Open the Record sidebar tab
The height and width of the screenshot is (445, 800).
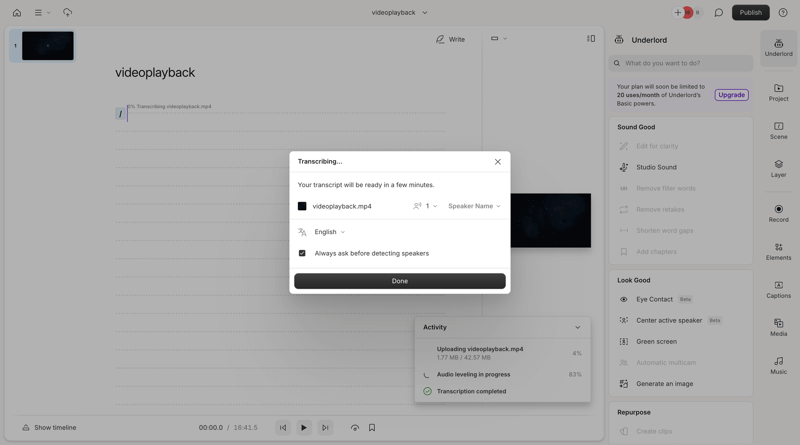[779, 214]
